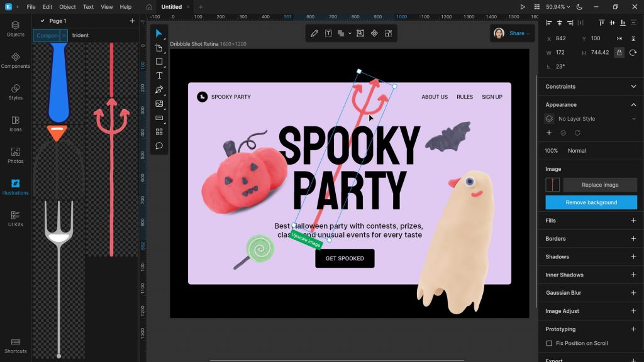Open the UI Kits panel
The height and width of the screenshot is (362, 644).
point(16,218)
